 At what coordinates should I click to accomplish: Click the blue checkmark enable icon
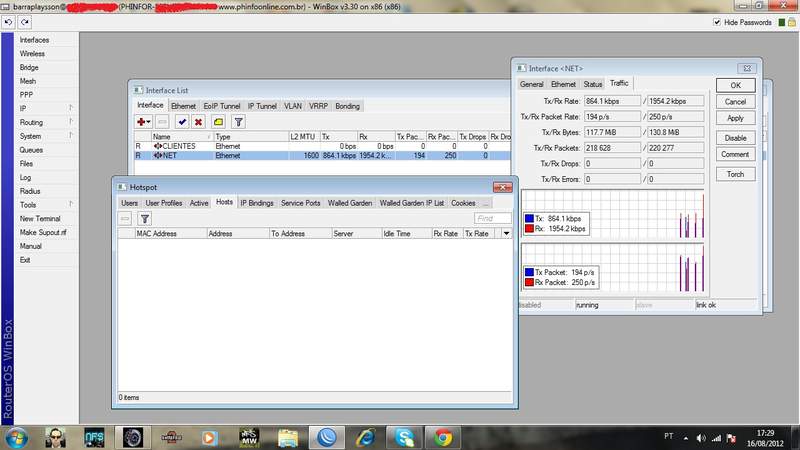[x=182, y=122]
